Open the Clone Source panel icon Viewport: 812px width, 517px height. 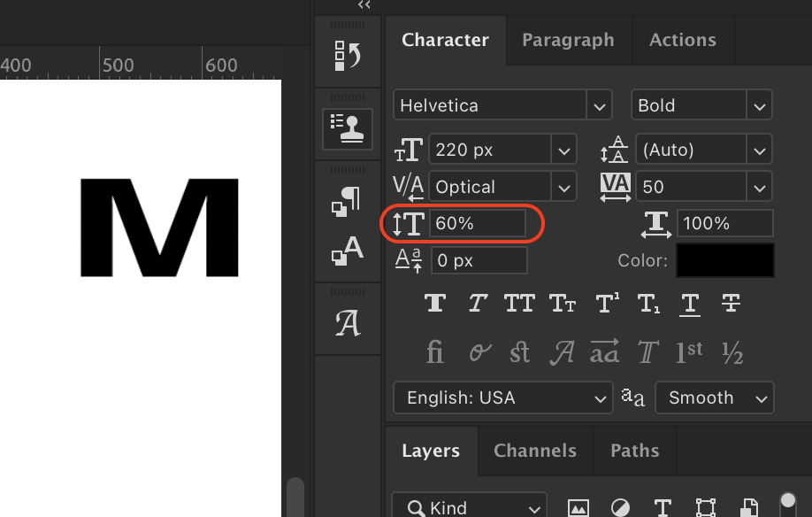(x=348, y=128)
